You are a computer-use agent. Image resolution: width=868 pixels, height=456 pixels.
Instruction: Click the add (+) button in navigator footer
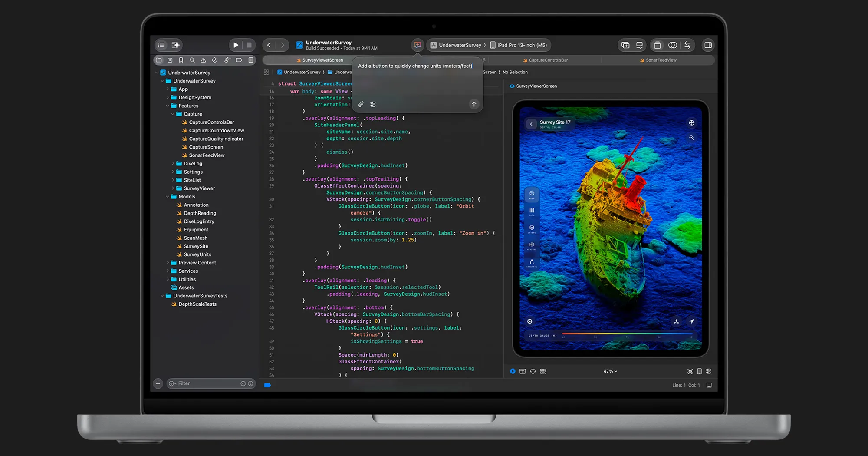pos(158,383)
